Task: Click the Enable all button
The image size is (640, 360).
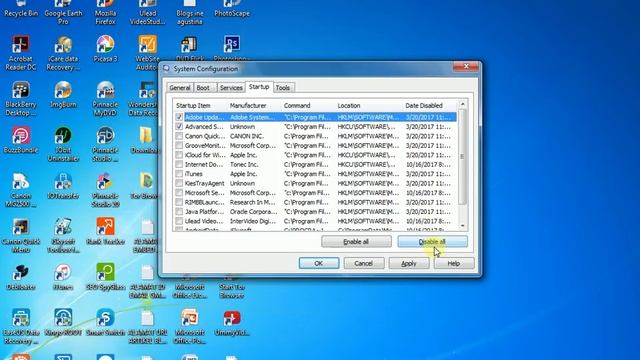Action: click(356, 242)
